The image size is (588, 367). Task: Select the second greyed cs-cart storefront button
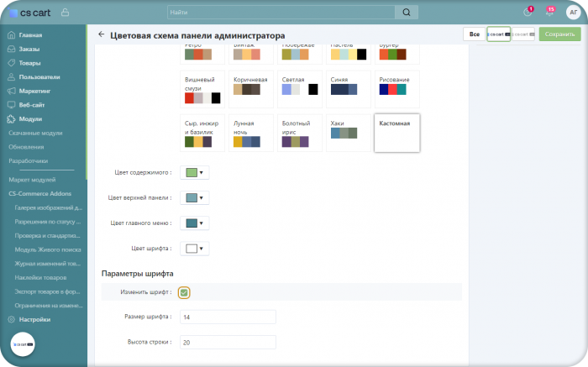point(523,34)
